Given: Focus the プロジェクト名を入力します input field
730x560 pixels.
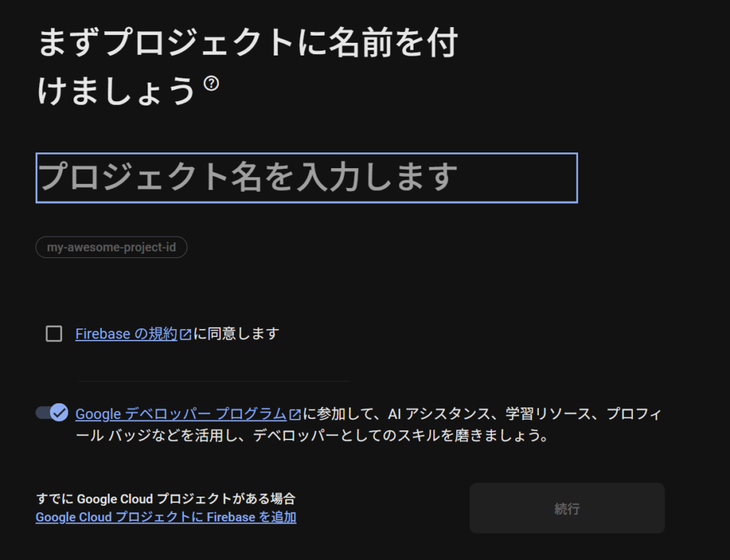Looking at the screenshot, I should [307, 177].
